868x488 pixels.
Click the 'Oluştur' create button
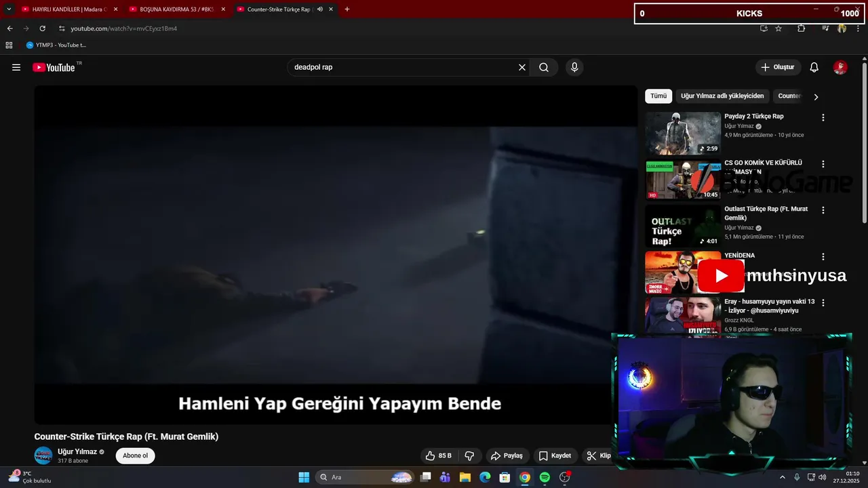[778, 67]
